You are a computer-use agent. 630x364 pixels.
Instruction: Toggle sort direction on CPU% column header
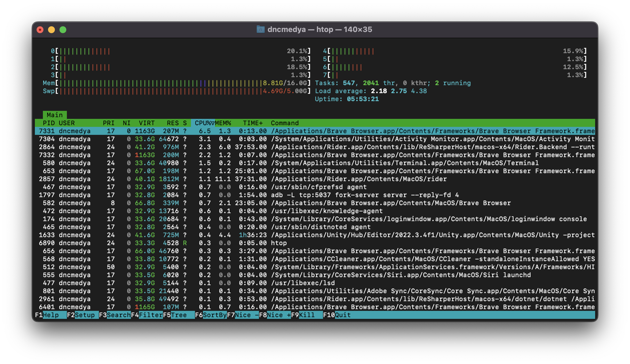203,123
